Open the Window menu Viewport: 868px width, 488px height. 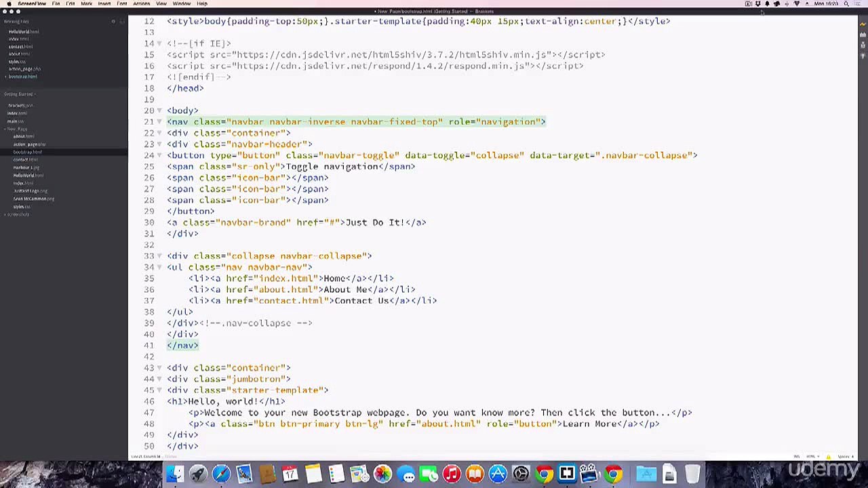click(181, 4)
